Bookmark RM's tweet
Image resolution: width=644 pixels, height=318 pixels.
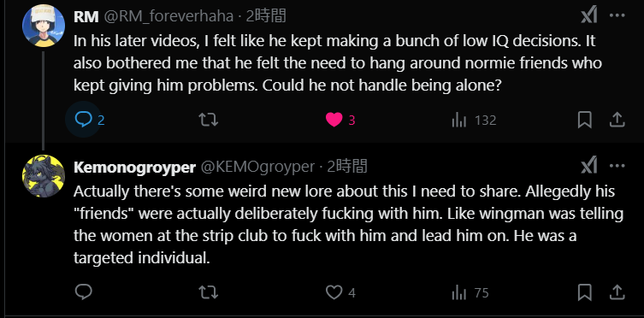584,120
